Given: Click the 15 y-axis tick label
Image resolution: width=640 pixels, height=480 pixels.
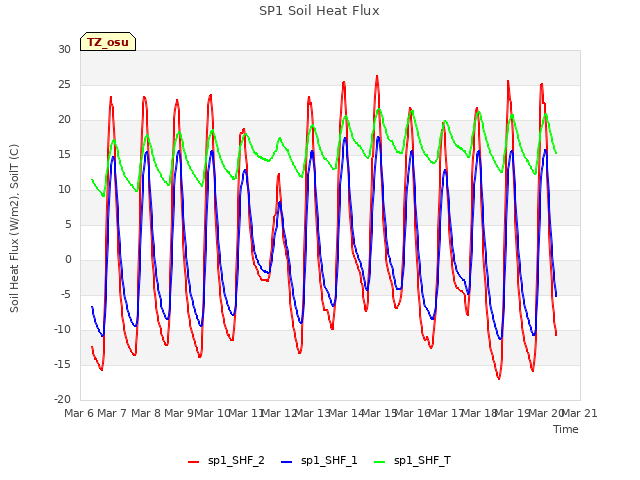Looking at the screenshot, I should pos(64,155).
